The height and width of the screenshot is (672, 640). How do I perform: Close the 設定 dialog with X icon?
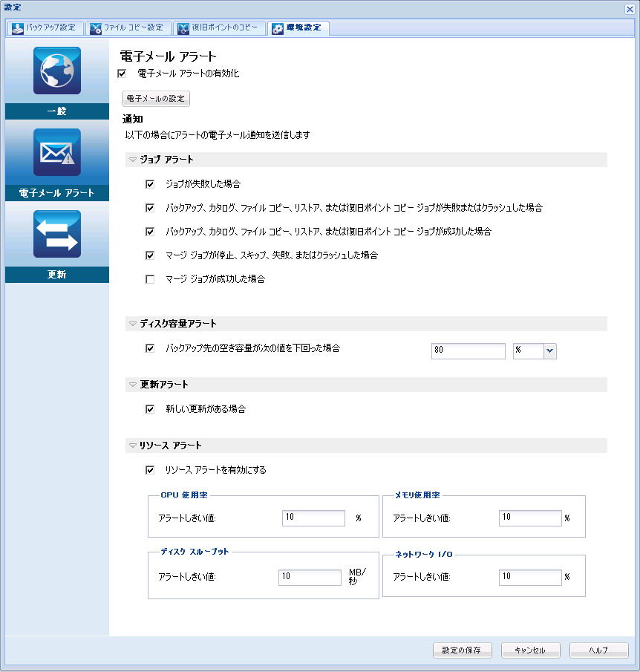point(630,9)
